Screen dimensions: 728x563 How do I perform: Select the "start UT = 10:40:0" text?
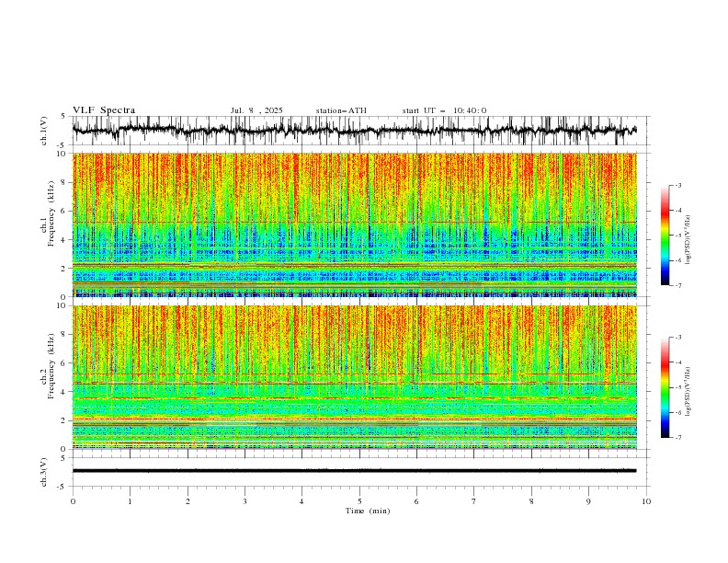pyautogui.click(x=444, y=110)
